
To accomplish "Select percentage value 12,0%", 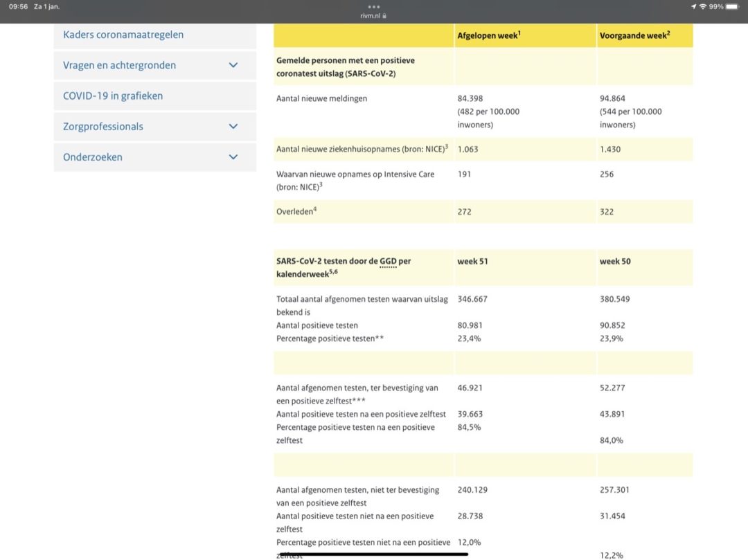I will [x=469, y=543].
